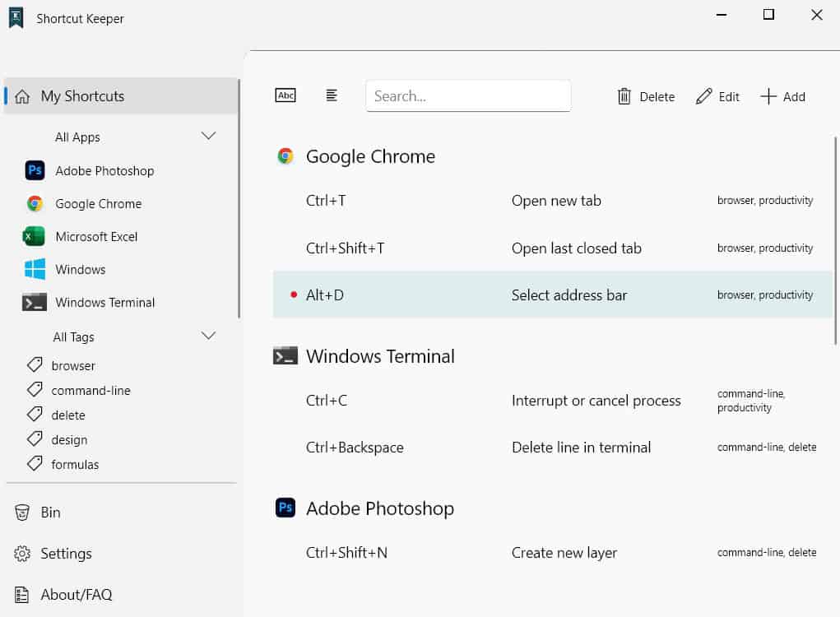
Task: Filter shortcuts by the design tag
Action: pos(70,440)
